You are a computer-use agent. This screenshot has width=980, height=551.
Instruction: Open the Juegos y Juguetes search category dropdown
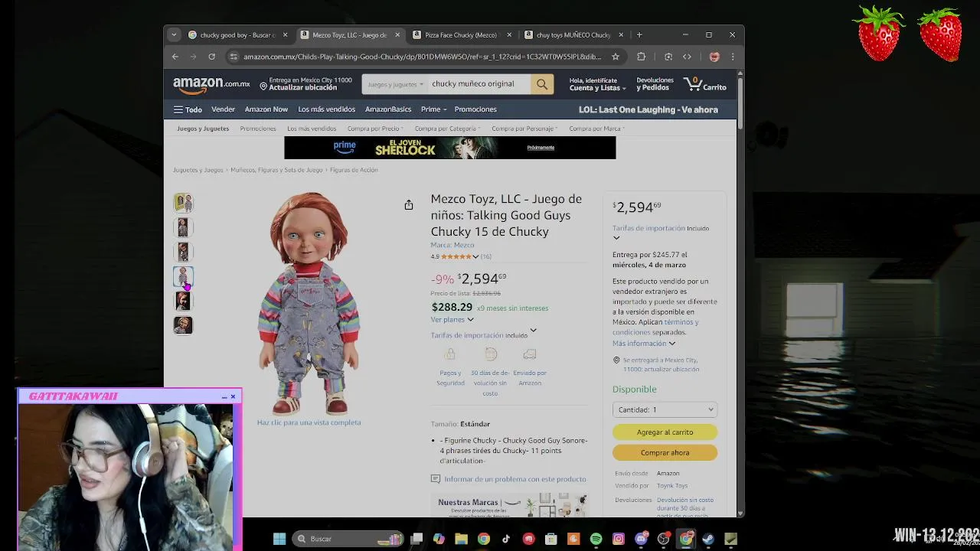tap(396, 84)
